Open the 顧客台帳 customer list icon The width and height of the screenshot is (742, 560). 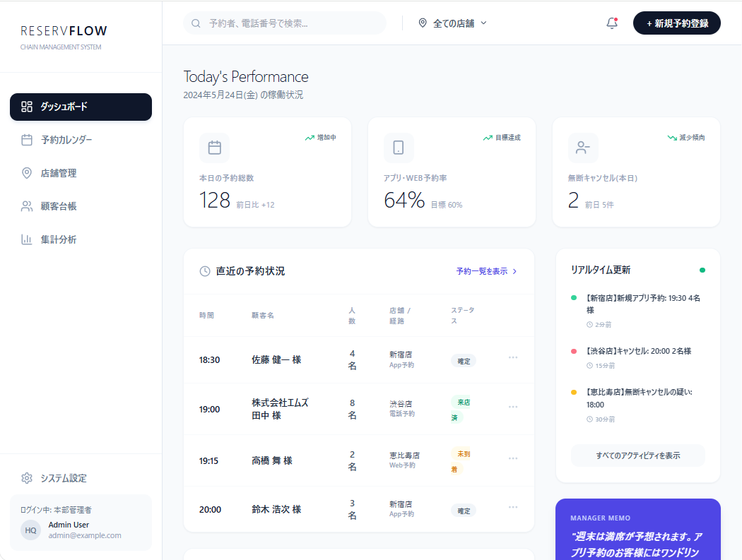[27, 206]
